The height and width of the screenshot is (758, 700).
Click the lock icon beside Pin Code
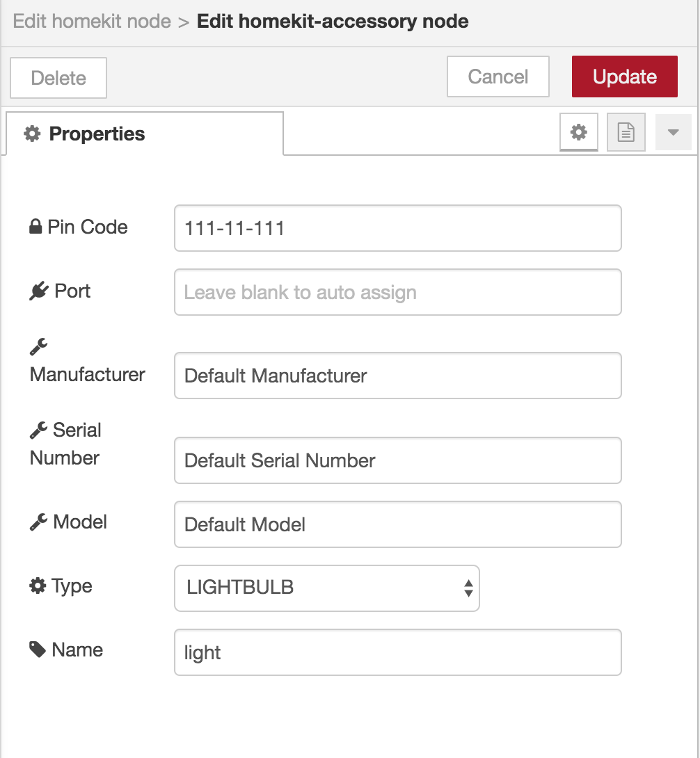pyautogui.click(x=35, y=227)
